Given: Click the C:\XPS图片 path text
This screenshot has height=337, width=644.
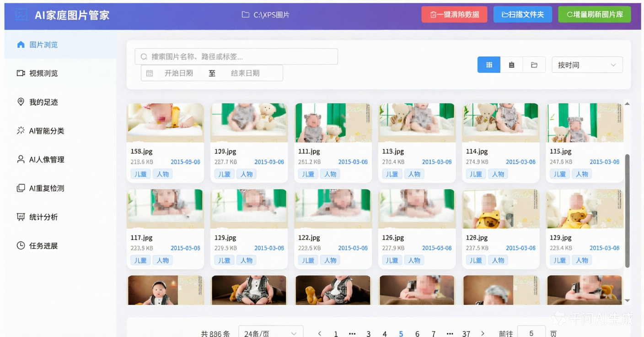Looking at the screenshot, I should click(x=272, y=15).
